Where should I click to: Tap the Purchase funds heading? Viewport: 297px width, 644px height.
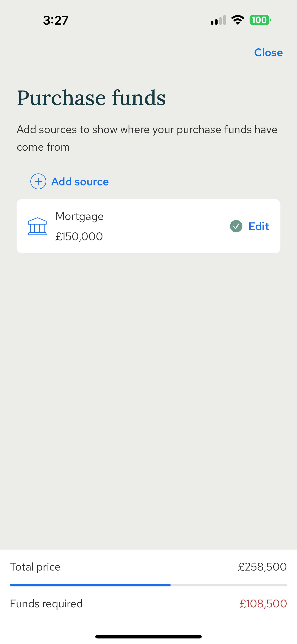(91, 98)
